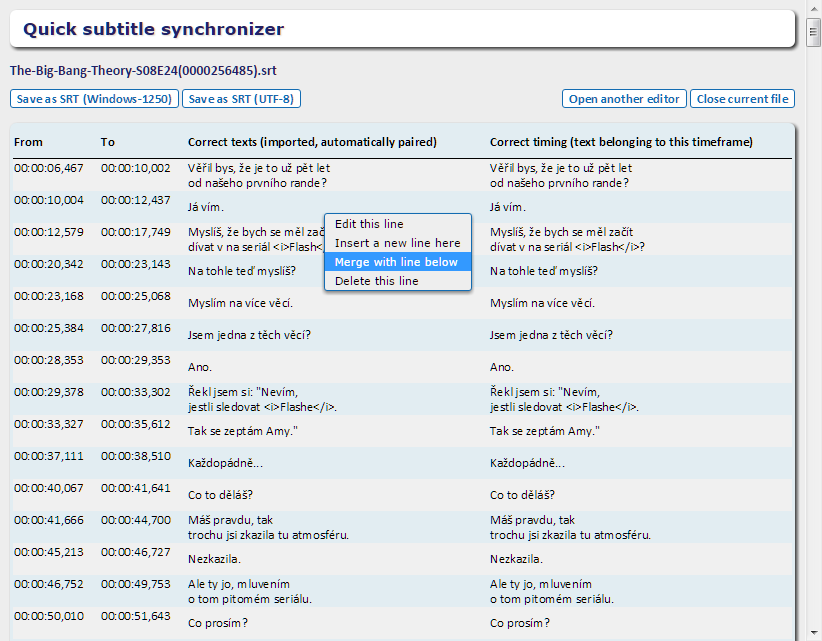Click 'Tak se zeptám Amy.' timing text

pyautogui.click(x=544, y=431)
